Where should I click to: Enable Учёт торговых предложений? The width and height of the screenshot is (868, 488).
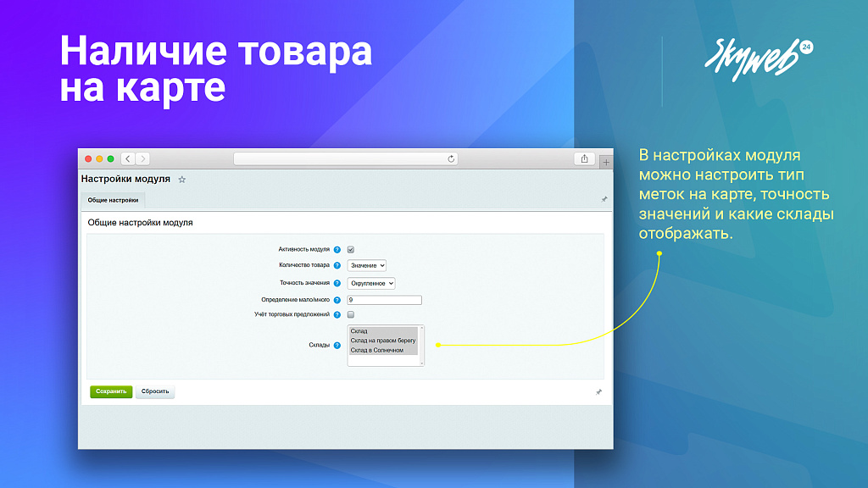pos(350,314)
